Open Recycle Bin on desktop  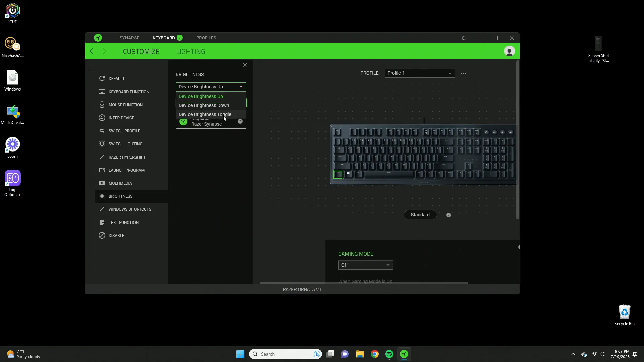tap(624, 315)
